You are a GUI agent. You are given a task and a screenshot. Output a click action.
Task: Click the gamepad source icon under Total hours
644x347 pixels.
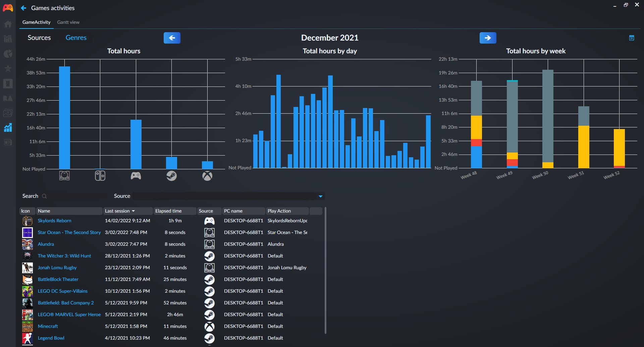tap(136, 176)
